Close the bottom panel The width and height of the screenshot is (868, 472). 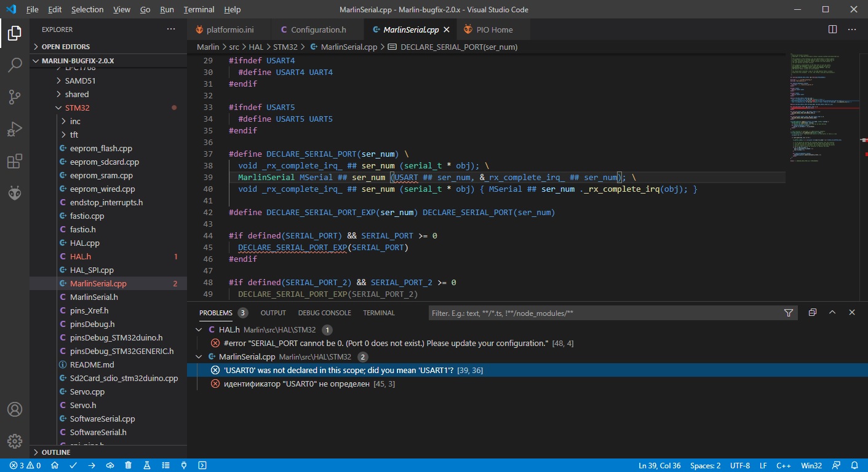[x=852, y=312]
